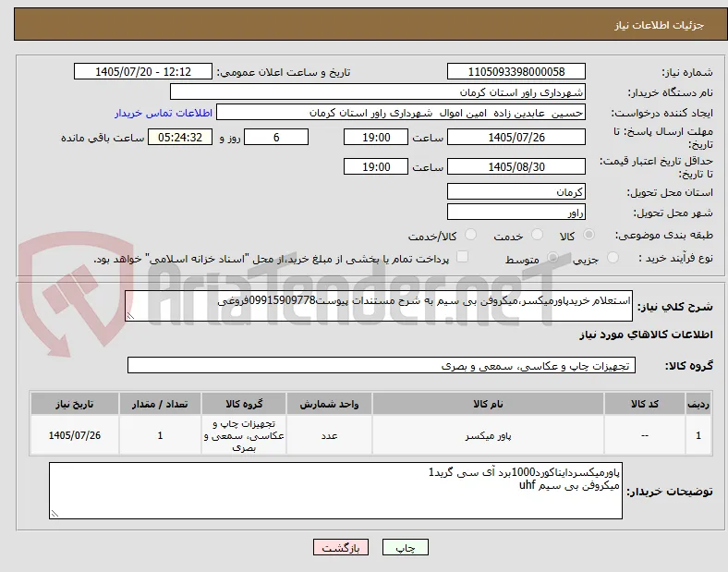The image size is (728, 572).
Task: Click the جزئیات اطلاعات نیاز page header
Action: [660, 25]
